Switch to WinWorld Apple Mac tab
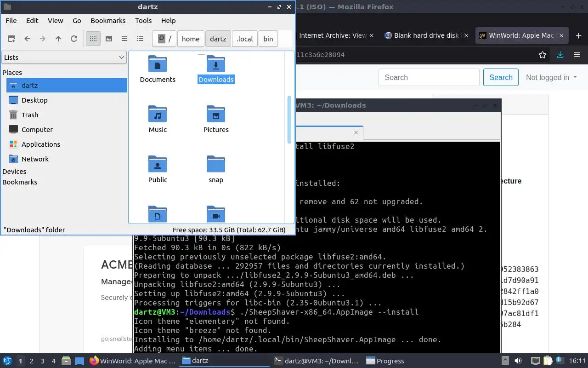This screenshot has width=588, height=368. (x=522, y=35)
